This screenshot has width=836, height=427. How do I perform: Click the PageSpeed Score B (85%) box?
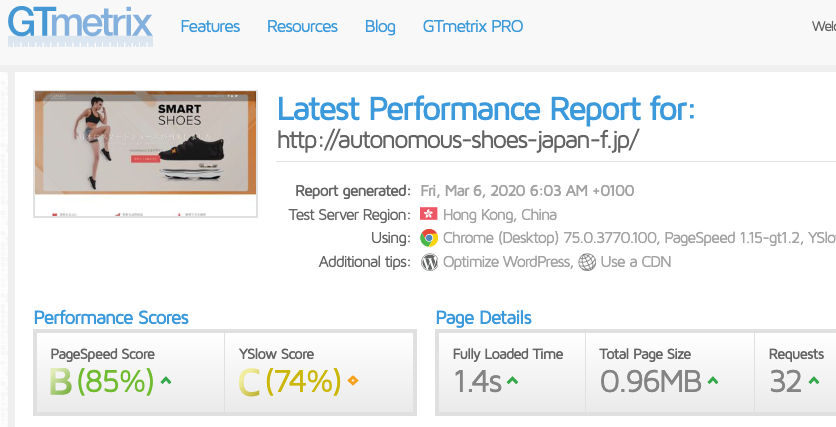130,373
